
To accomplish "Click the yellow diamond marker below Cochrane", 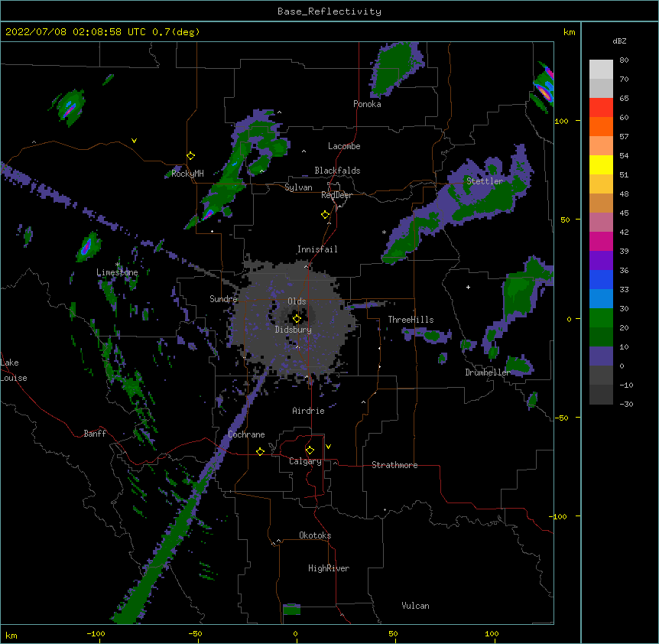I will click(260, 451).
